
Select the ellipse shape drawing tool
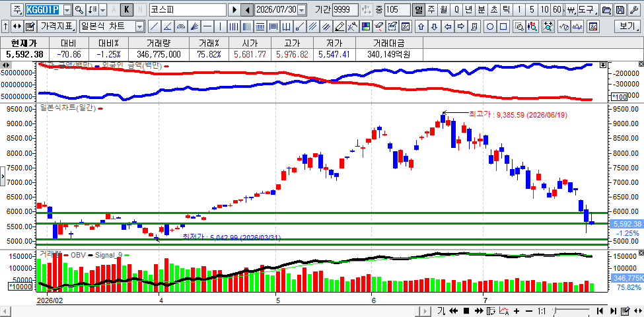pos(490,26)
